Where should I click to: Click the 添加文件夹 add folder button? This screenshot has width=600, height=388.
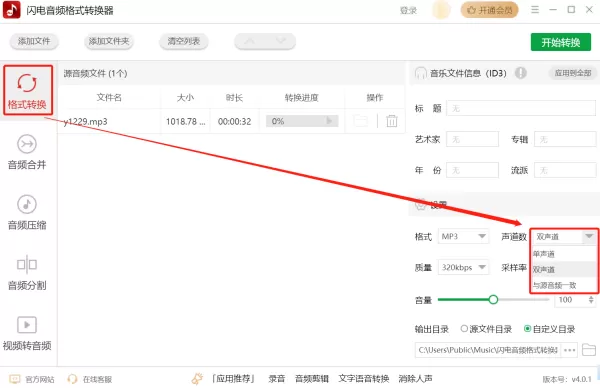tap(109, 41)
